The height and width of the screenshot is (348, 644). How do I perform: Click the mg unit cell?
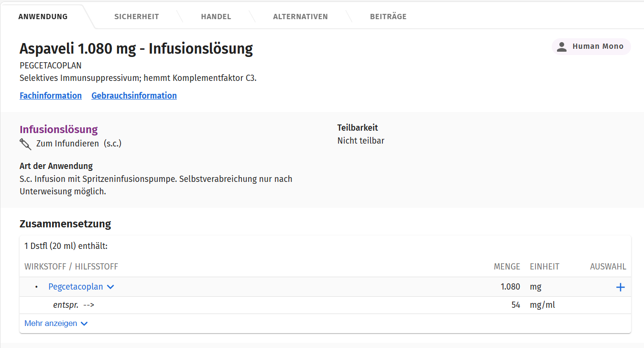(x=535, y=287)
